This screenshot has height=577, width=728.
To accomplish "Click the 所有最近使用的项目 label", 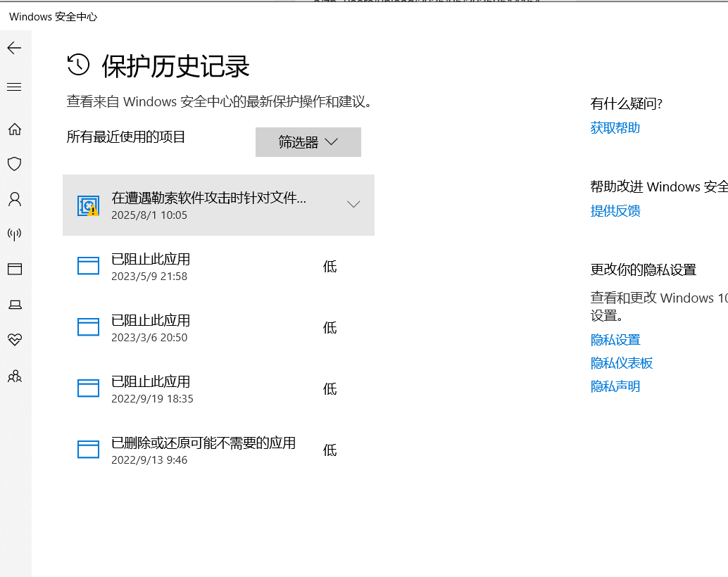I will coord(126,137).
